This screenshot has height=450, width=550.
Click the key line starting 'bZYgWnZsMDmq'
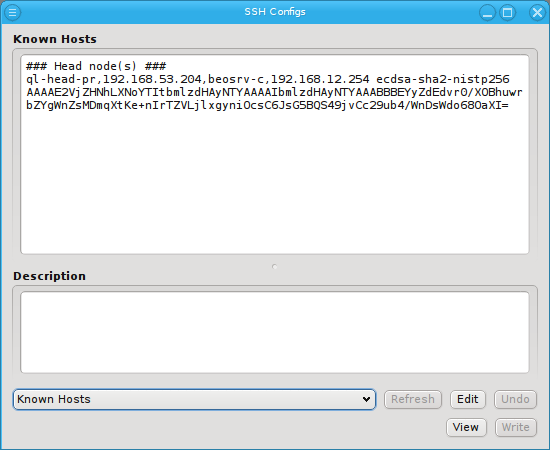[267, 105]
